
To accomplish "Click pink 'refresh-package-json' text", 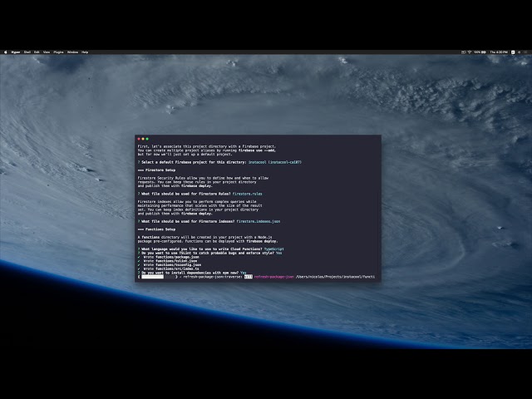I will pos(273,277).
